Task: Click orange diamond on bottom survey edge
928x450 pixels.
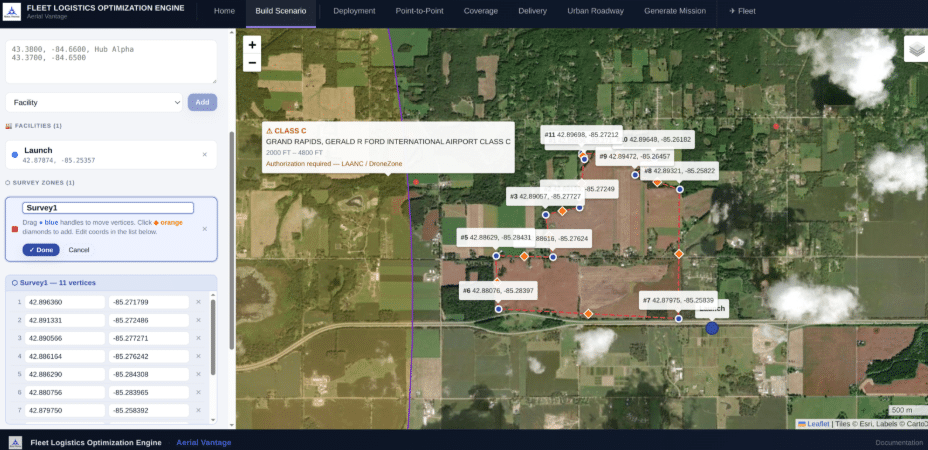Action: coord(588,314)
